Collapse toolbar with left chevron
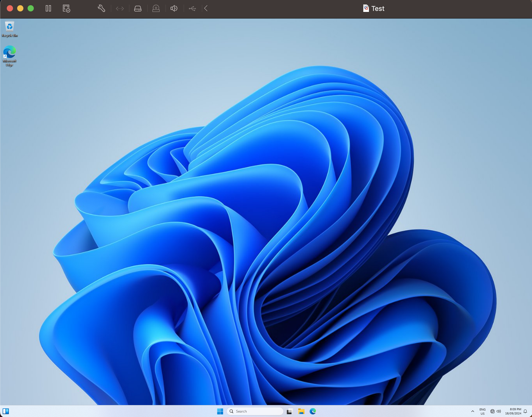 click(206, 9)
